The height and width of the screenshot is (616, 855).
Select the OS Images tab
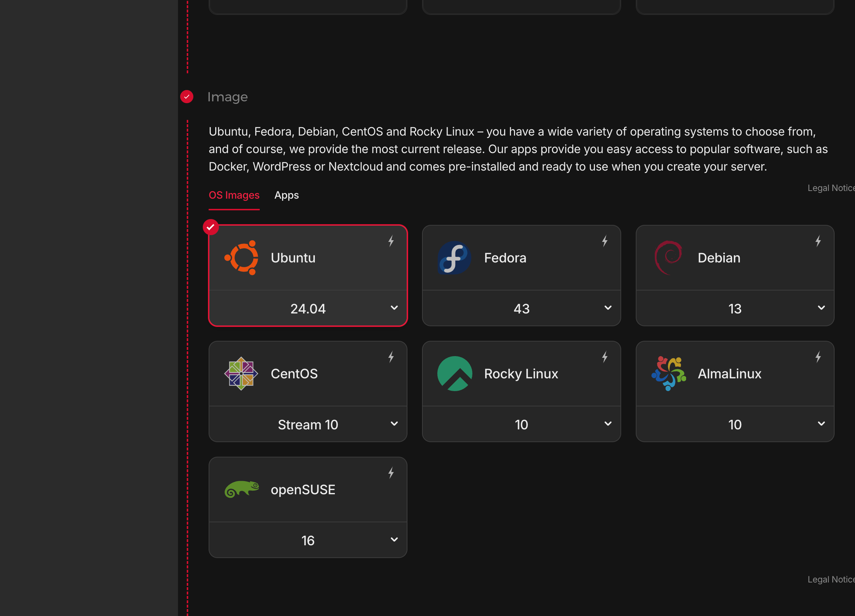[234, 195]
